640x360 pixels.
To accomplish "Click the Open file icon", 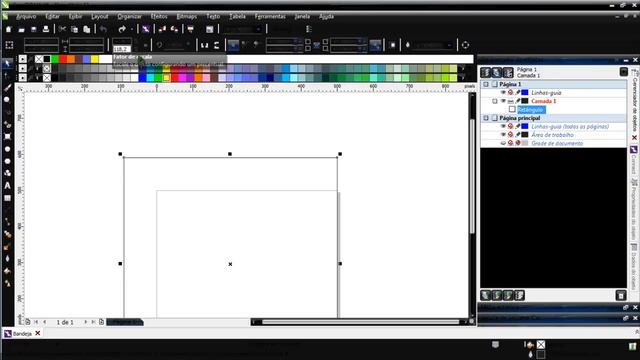I will pyautogui.click(x=21, y=29).
